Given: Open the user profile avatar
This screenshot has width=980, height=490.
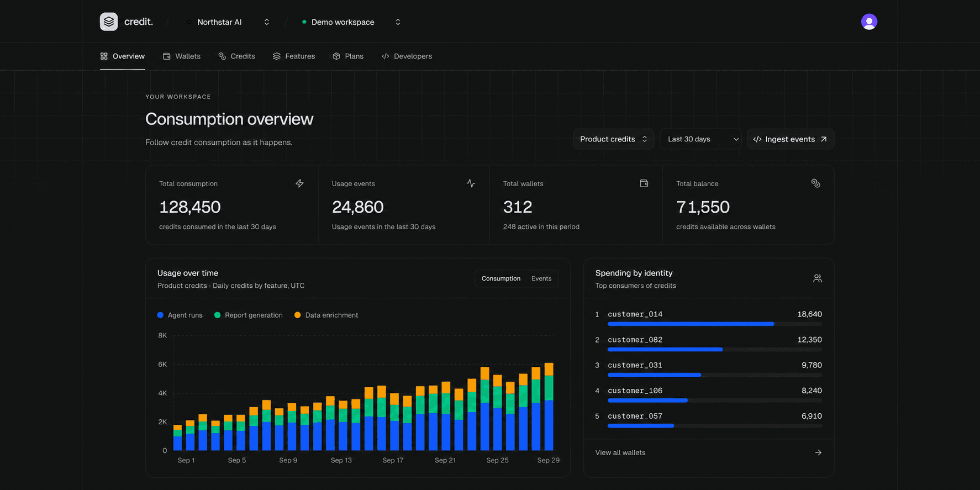Looking at the screenshot, I should pos(869,22).
